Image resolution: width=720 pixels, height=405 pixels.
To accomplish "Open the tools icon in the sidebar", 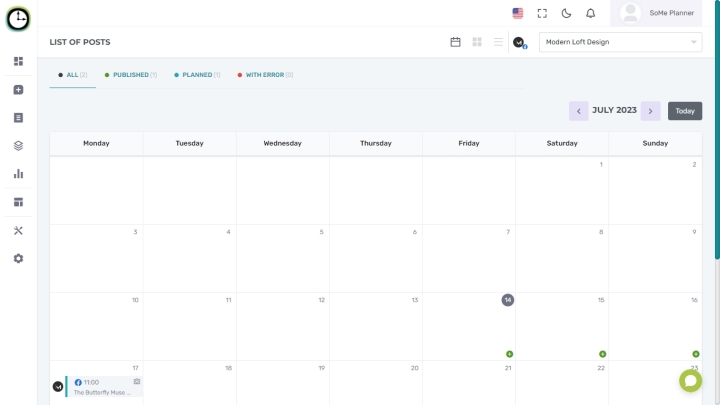I will click(18, 231).
